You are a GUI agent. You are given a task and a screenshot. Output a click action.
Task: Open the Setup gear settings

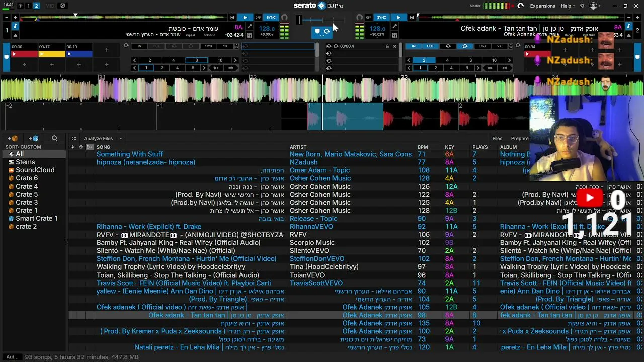point(582,6)
